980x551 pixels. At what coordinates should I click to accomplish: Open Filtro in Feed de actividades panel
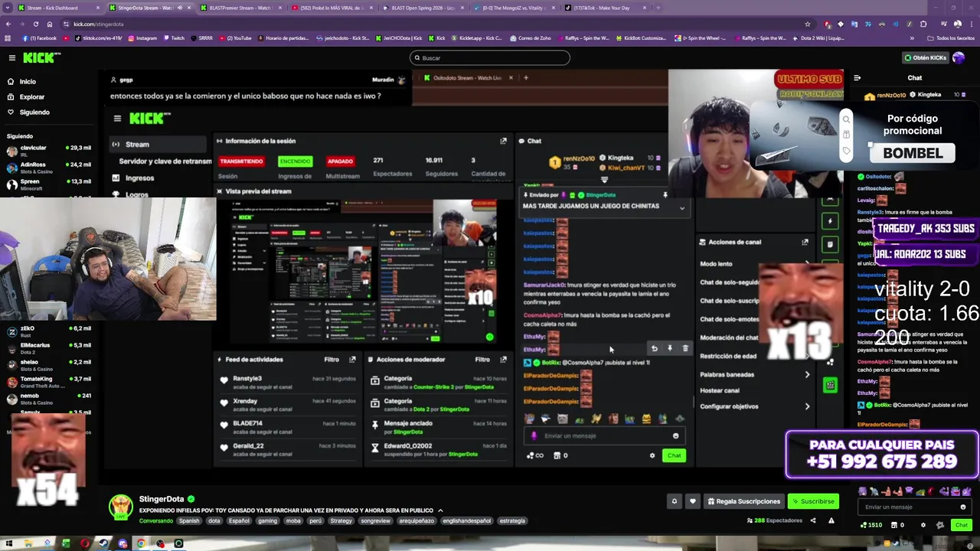(332, 359)
